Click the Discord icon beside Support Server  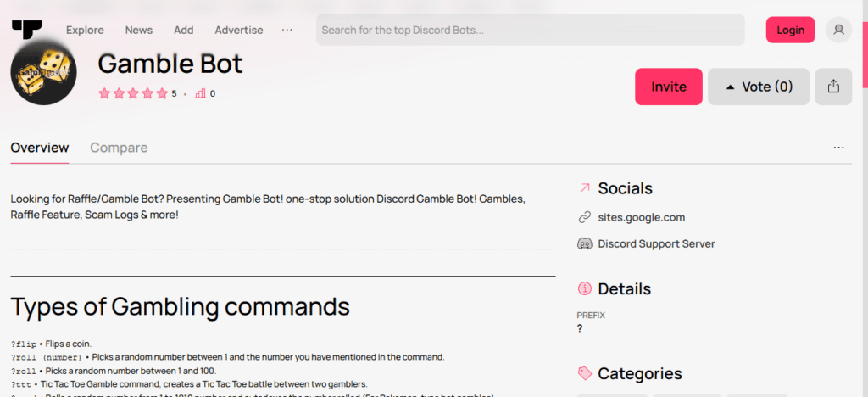point(584,243)
